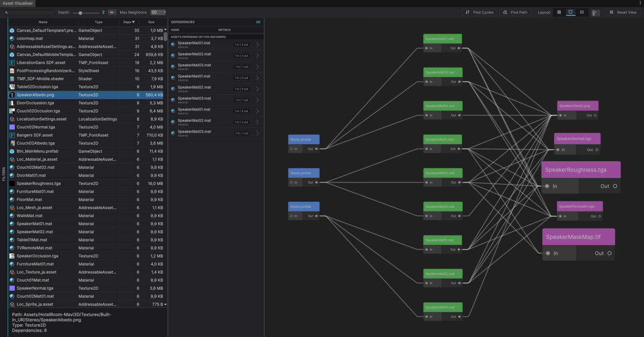Click the In port of SpeakerRoughness.tga node

coord(547,186)
